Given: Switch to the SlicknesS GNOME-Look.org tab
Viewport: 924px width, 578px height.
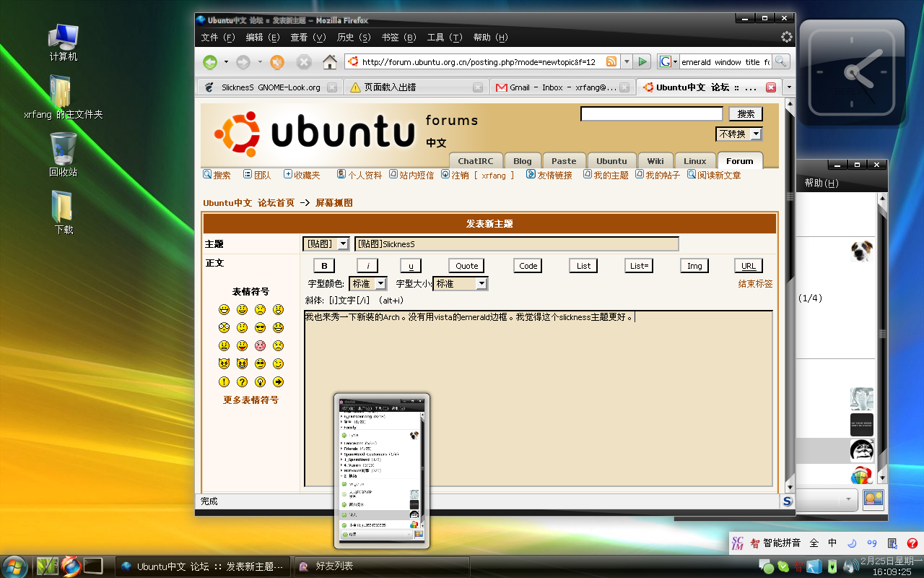Looking at the screenshot, I should click(269, 87).
